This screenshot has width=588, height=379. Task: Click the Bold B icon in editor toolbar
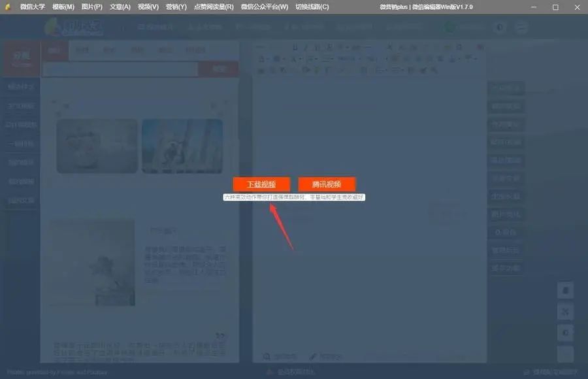(295, 47)
